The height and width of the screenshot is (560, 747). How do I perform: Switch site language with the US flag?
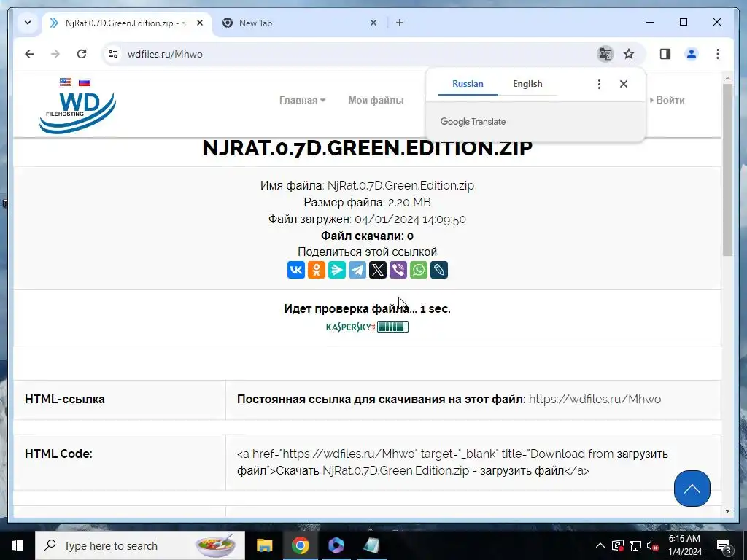click(x=66, y=82)
